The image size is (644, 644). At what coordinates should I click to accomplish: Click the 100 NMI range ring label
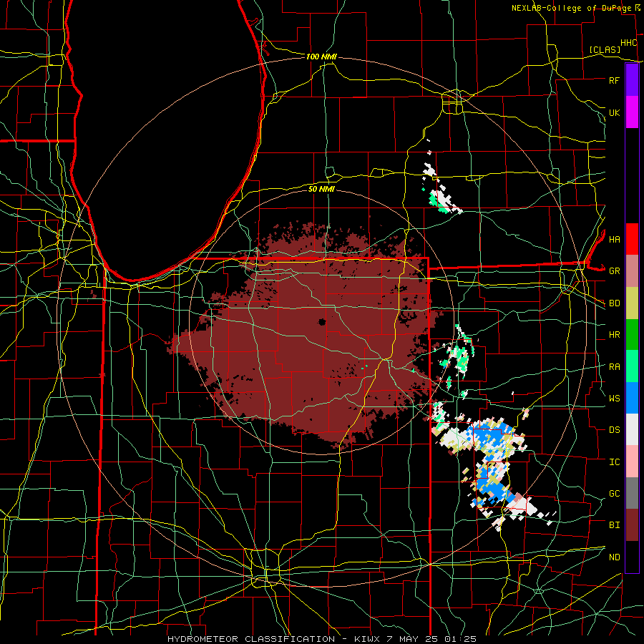(321, 57)
